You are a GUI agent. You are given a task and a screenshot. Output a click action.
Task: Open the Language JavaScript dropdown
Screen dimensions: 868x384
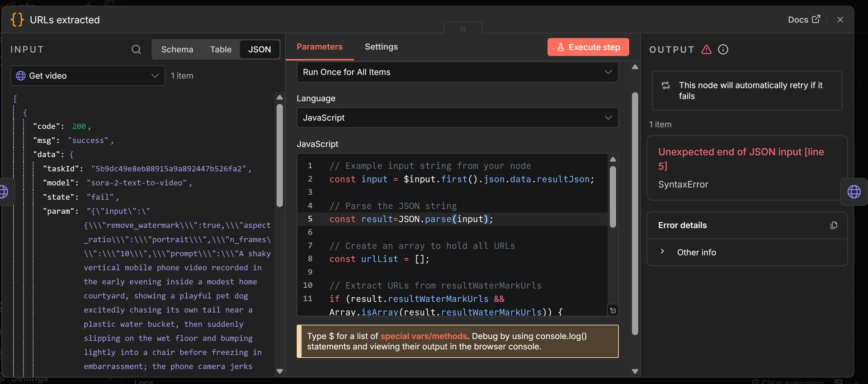tap(457, 118)
